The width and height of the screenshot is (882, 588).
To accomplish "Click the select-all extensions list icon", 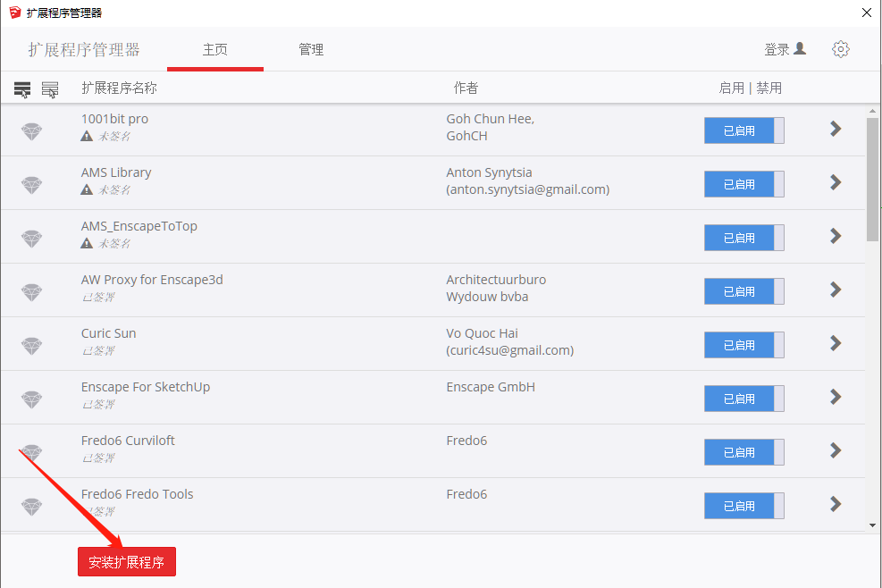I will (x=22, y=88).
